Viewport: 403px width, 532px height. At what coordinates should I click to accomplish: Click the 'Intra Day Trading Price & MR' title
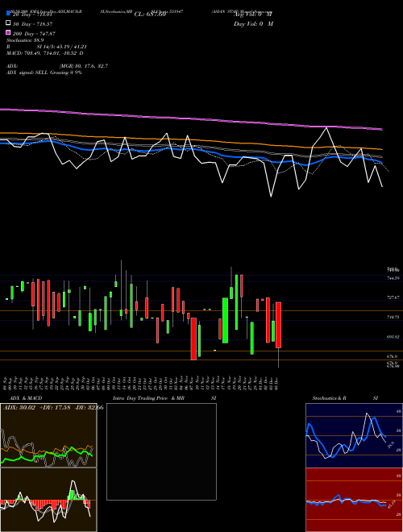coord(148,398)
